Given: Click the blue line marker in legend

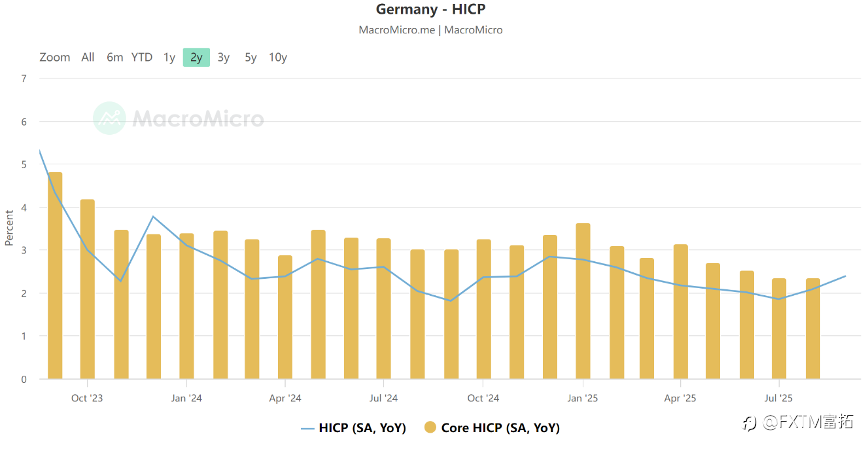Looking at the screenshot, I should [307, 428].
